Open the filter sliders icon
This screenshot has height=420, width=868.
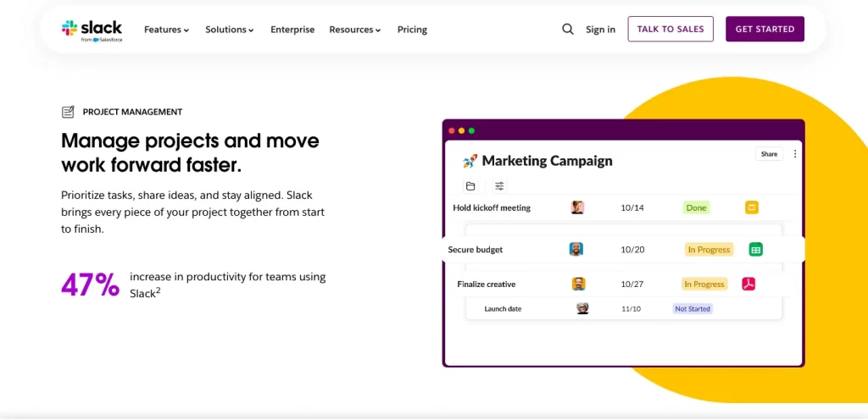coord(499,186)
